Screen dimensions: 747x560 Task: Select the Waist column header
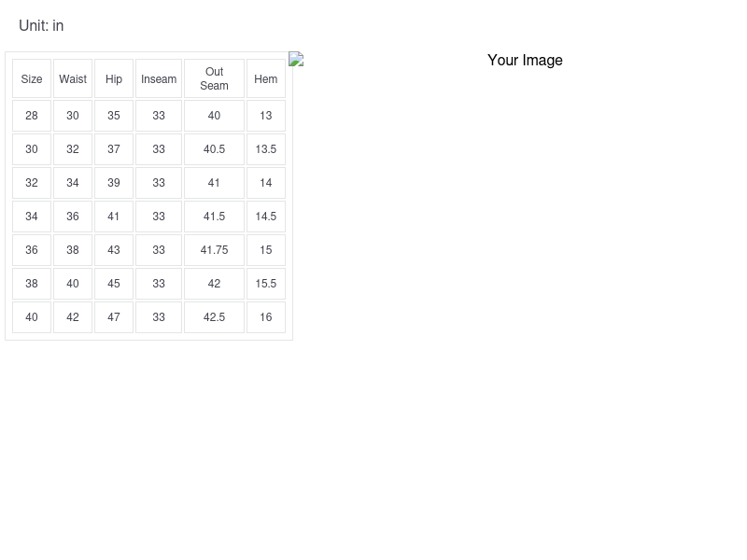(73, 79)
